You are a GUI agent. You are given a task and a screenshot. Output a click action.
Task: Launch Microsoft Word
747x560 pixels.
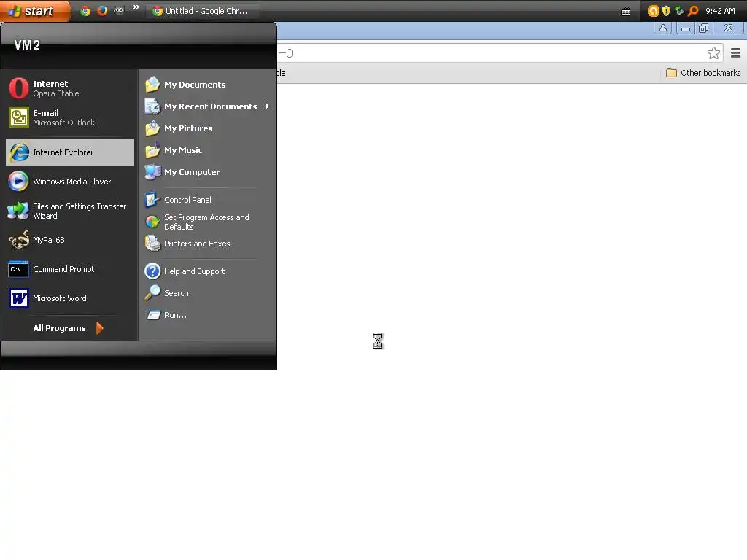pos(69,298)
